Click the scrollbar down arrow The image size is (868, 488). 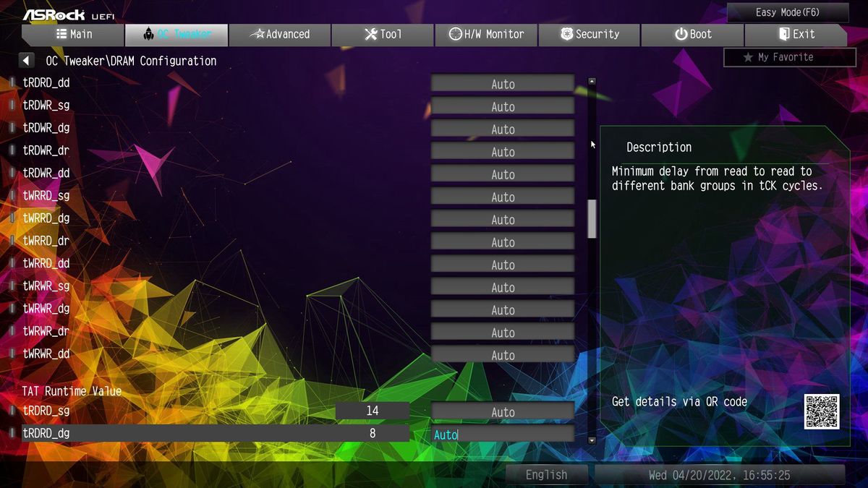(x=592, y=440)
